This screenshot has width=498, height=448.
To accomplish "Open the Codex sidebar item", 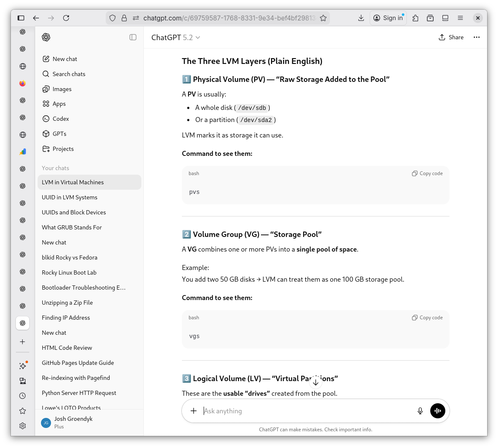I will click(61, 119).
